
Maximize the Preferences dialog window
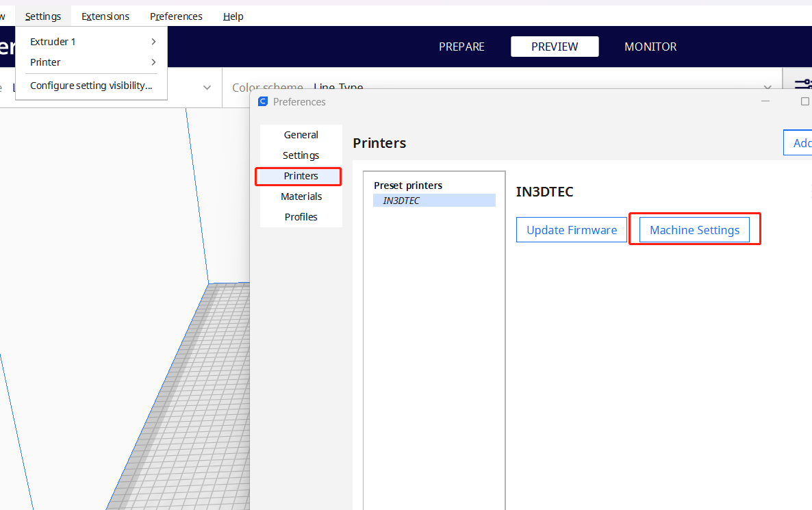pyautogui.click(x=804, y=101)
